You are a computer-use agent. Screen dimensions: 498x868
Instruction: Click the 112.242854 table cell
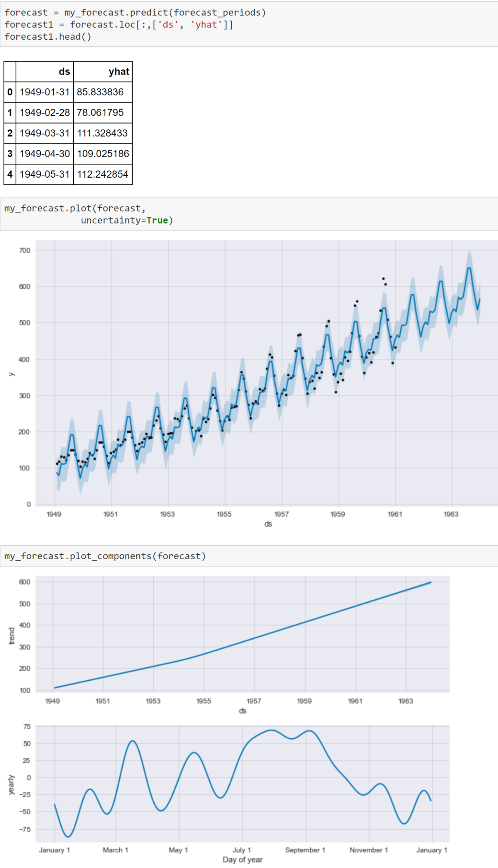click(102, 174)
